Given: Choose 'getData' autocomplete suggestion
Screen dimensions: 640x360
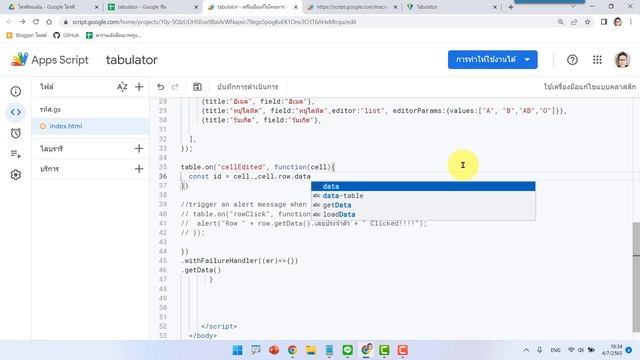Looking at the screenshot, I should point(423,205).
